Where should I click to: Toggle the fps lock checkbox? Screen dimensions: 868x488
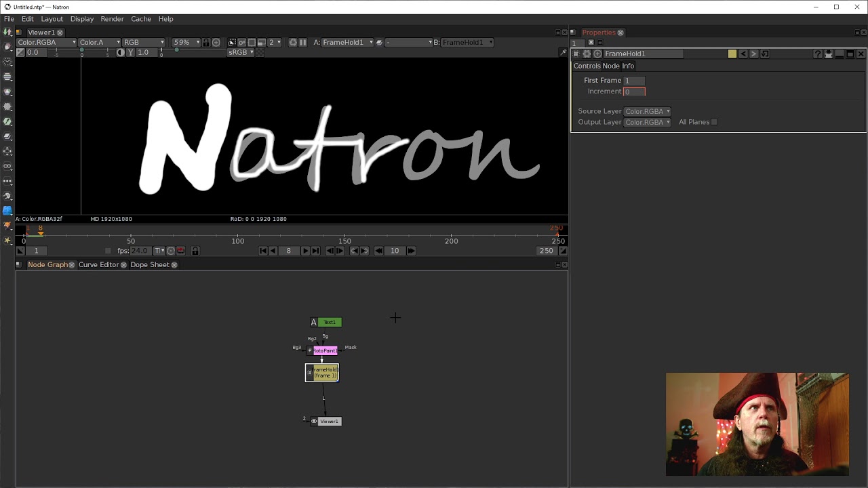108,251
